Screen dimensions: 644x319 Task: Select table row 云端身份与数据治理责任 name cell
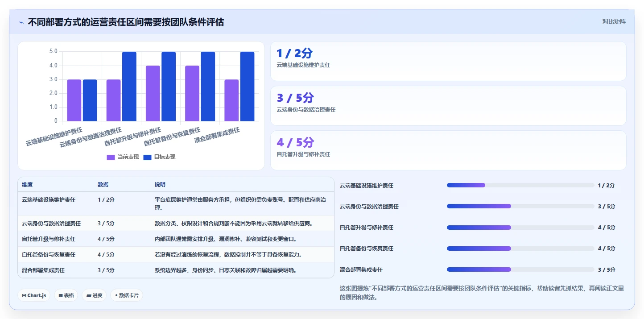51,223
